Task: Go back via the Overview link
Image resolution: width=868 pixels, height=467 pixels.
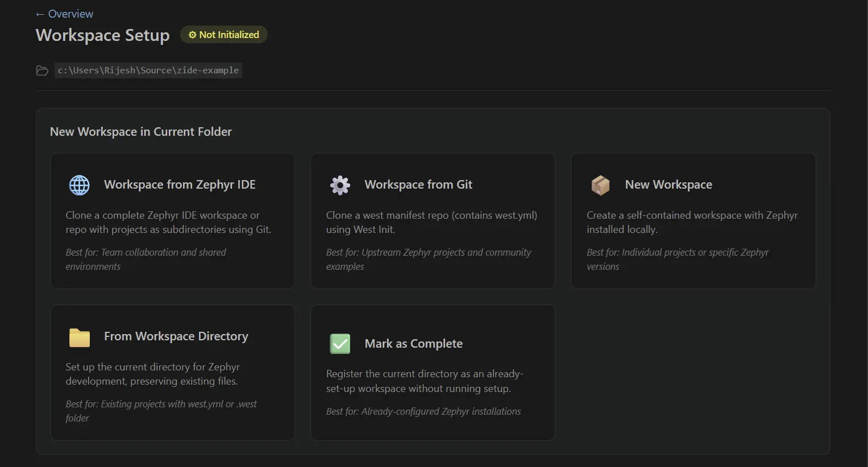Action: [x=64, y=14]
